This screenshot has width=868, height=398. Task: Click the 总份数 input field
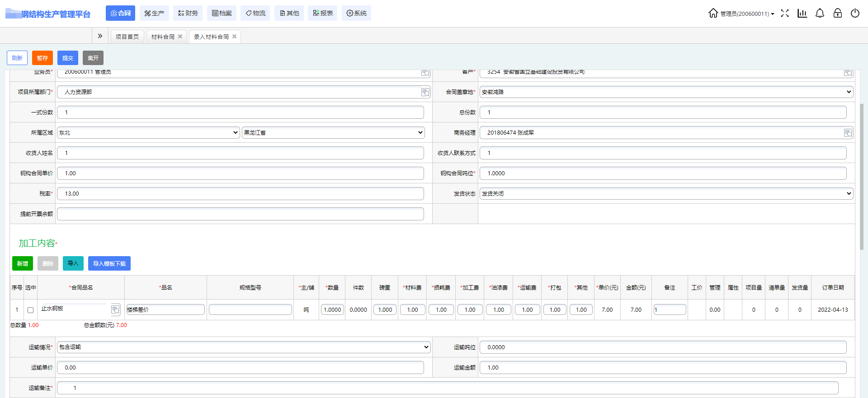coord(663,112)
